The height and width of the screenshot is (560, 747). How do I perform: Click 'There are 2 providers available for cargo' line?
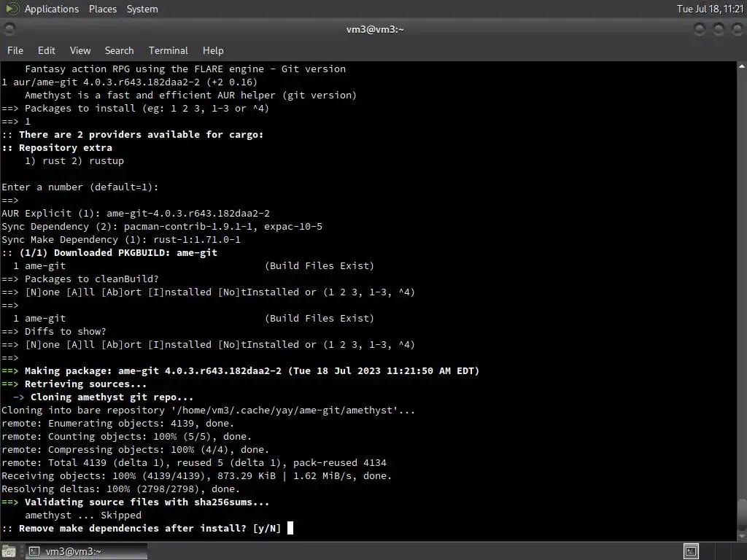click(x=133, y=135)
